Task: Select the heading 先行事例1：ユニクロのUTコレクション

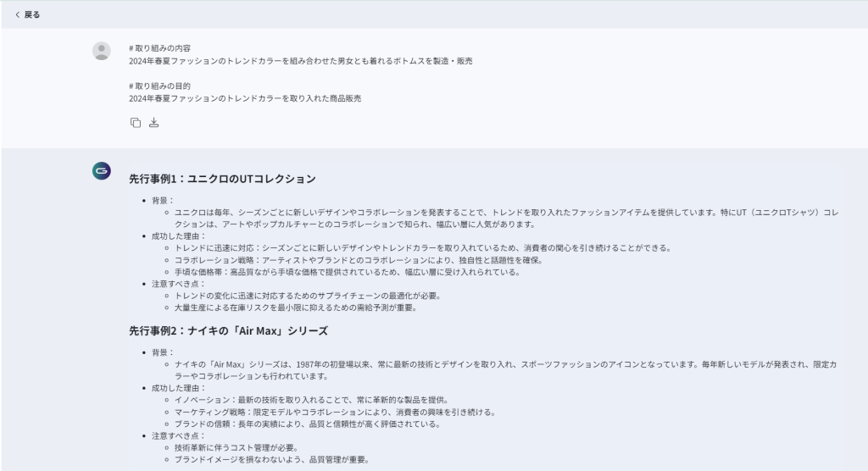Action: (x=222, y=179)
